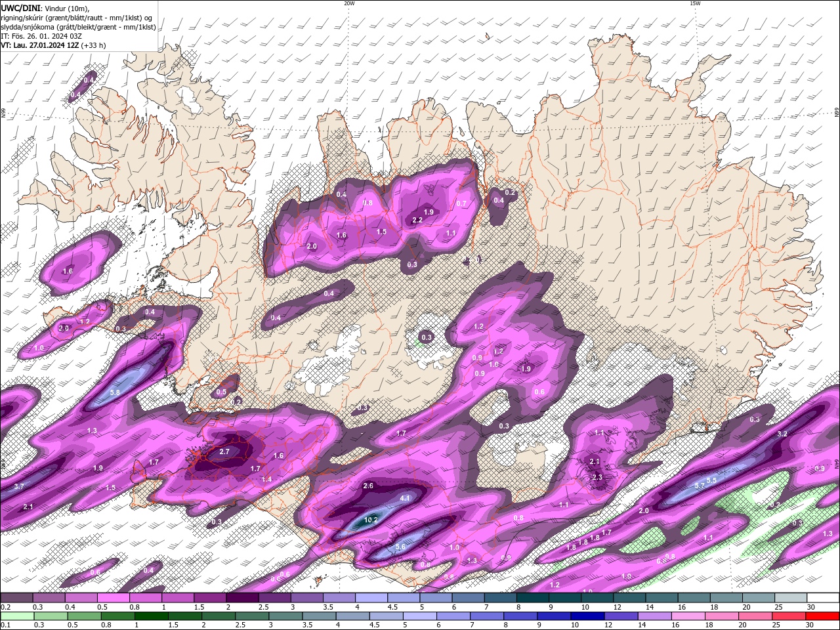This screenshot has width=840, height=630.
Task: Click the 2.6 precipitation value label
Action: tap(368, 486)
